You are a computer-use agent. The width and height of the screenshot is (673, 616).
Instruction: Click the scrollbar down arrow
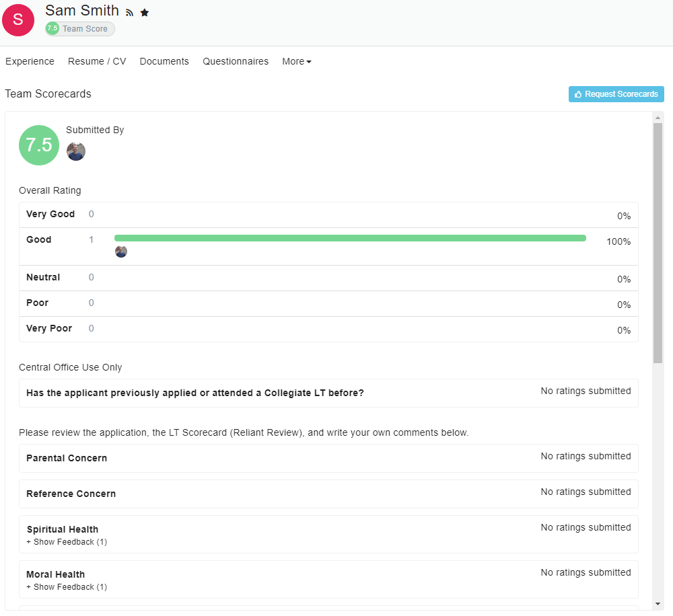point(658,604)
